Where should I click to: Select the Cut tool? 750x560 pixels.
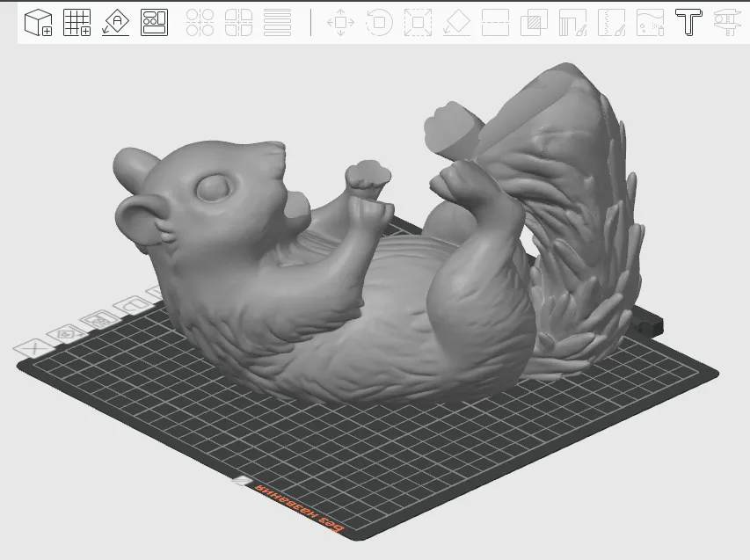coord(496,23)
